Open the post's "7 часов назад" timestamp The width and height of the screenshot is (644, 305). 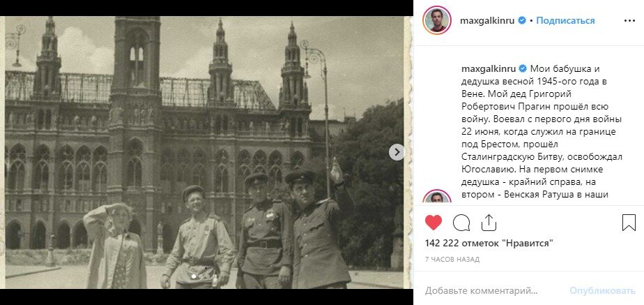click(x=452, y=260)
